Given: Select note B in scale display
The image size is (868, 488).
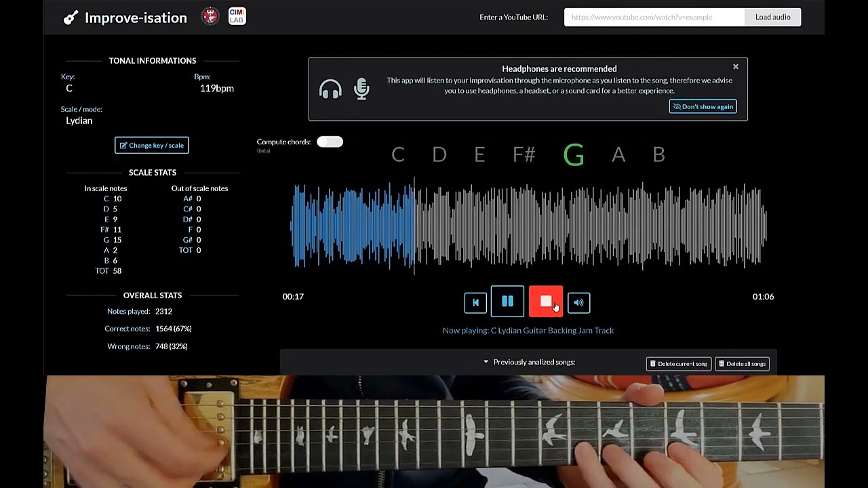Looking at the screenshot, I should [x=659, y=155].
